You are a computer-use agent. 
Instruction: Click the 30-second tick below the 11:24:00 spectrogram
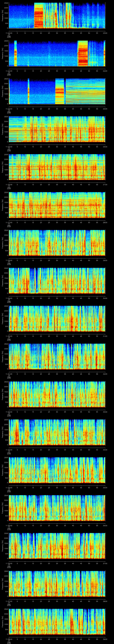[x=57, y=109]
